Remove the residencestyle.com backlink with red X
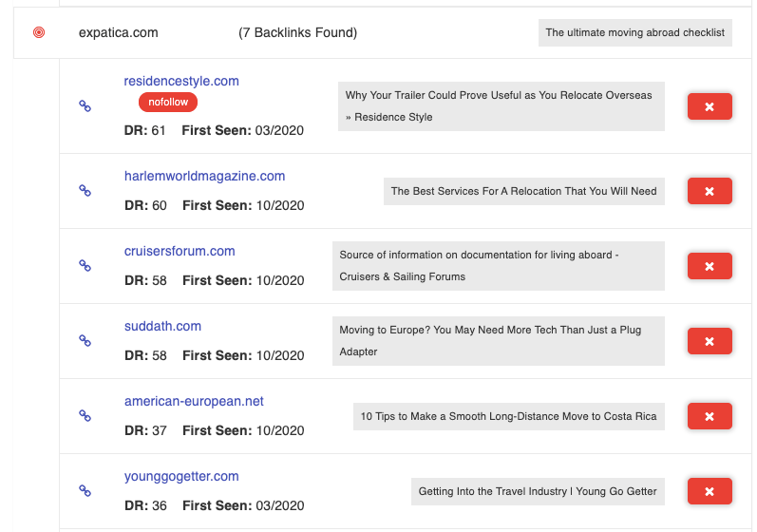The image size is (757, 532). [709, 106]
